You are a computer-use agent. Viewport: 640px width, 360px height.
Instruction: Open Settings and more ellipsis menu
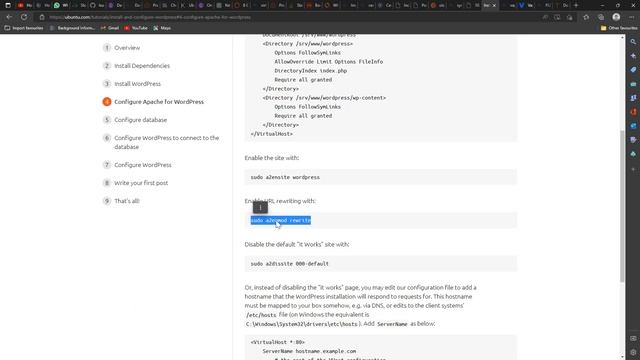(x=632, y=17)
